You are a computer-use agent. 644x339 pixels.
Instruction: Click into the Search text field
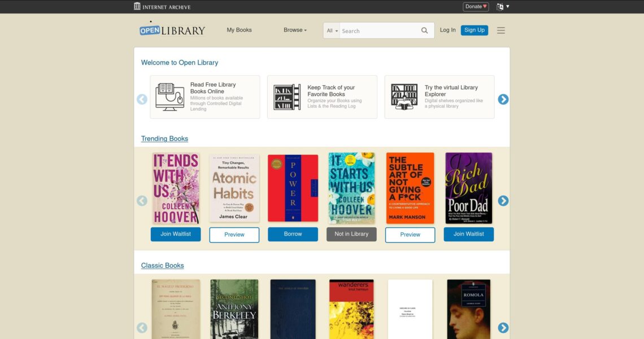click(380, 31)
